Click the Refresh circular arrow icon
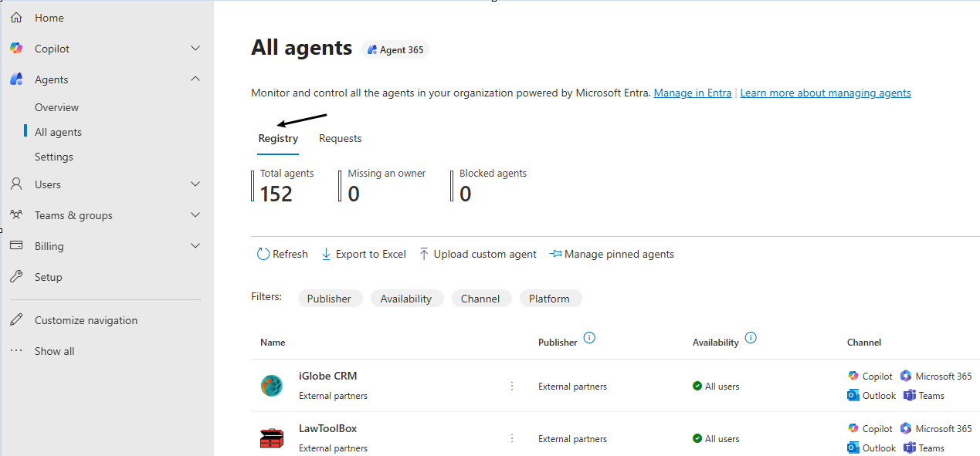Image resolution: width=980 pixels, height=456 pixels. 263,254
